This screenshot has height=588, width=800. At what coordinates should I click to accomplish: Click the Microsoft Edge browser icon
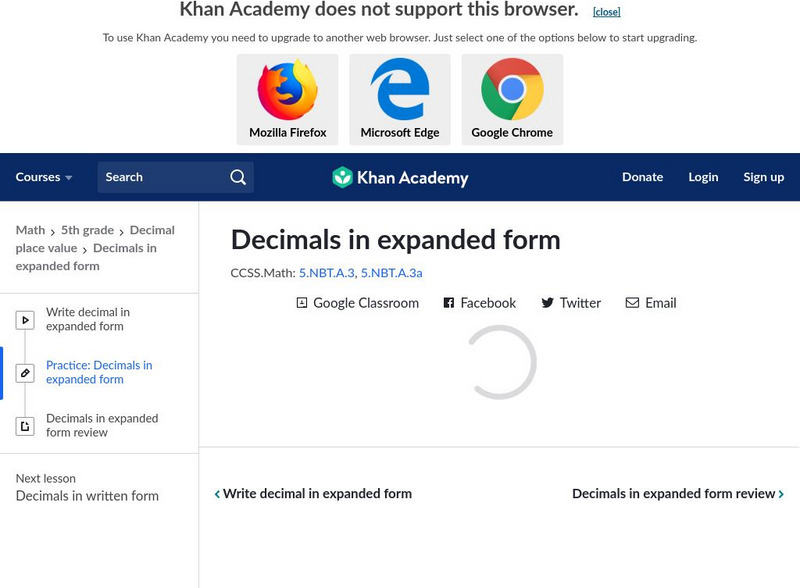400,91
